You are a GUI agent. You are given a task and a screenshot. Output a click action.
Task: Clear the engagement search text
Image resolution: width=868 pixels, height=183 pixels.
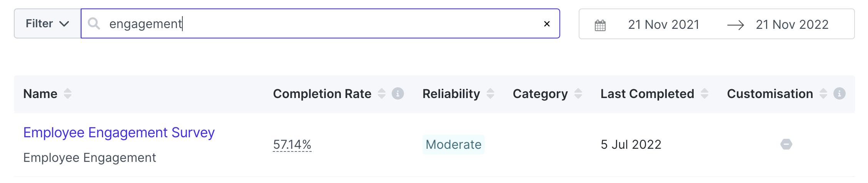(x=547, y=24)
